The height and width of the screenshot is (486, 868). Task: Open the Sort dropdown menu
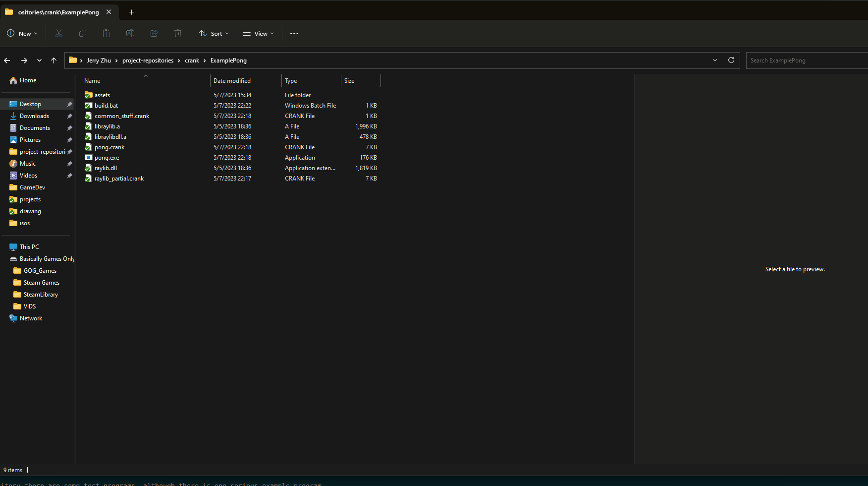214,33
